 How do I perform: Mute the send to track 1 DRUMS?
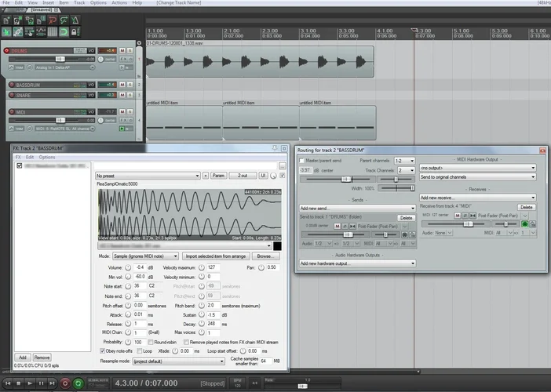[x=337, y=227]
